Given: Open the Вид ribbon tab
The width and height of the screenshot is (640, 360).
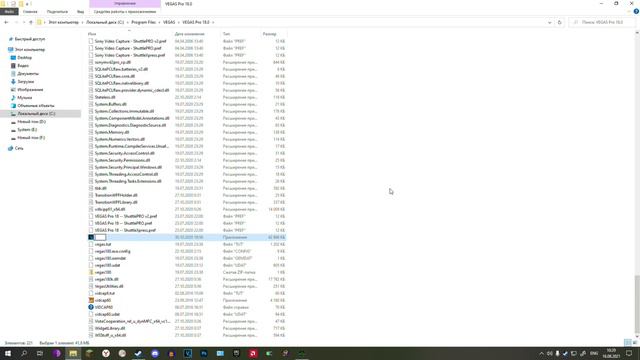Looking at the screenshot, I should pyautogui.click(x=80, y=11).
